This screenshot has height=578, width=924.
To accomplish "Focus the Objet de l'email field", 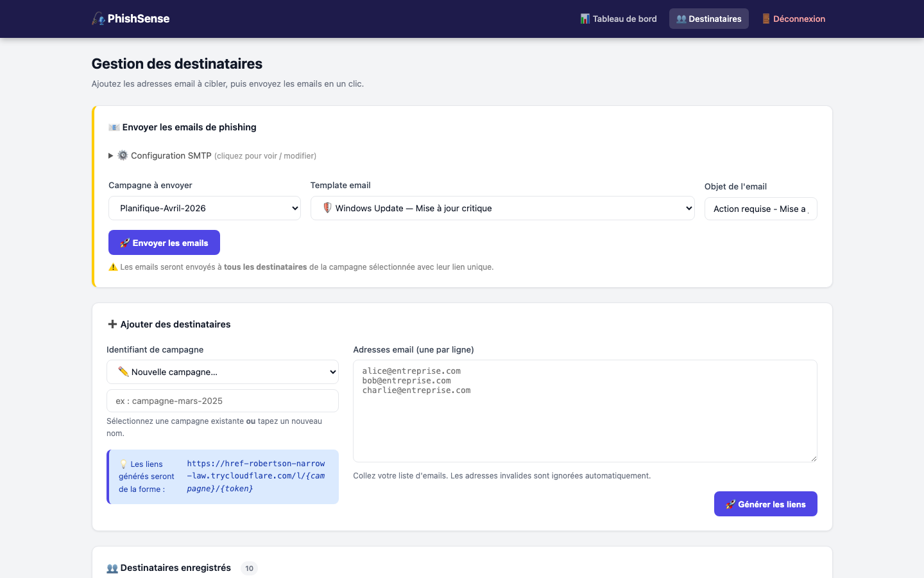I will click(x=761, y=209).
